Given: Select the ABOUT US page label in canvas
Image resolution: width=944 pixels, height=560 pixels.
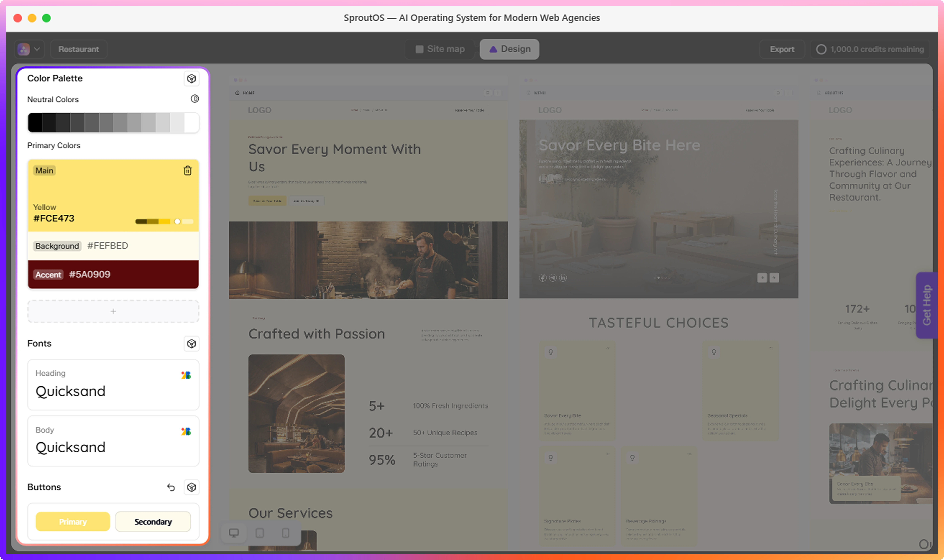Looking at the screenshot, I should click(834, 93).
